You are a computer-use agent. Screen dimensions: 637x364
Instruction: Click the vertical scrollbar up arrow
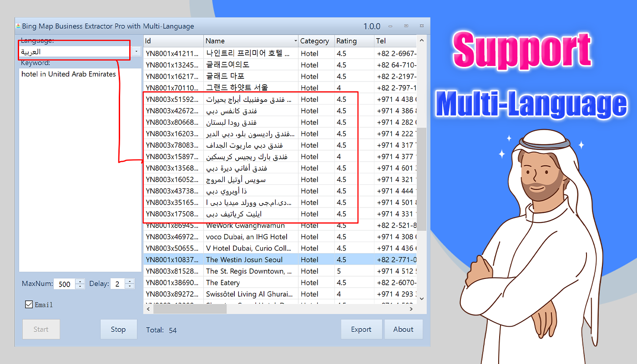(422, 40)
